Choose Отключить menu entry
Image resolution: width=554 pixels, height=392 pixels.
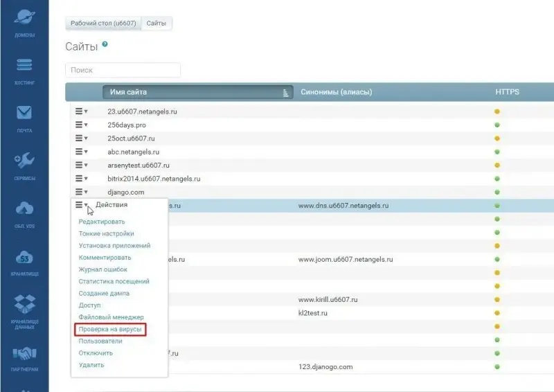point(96,353)
